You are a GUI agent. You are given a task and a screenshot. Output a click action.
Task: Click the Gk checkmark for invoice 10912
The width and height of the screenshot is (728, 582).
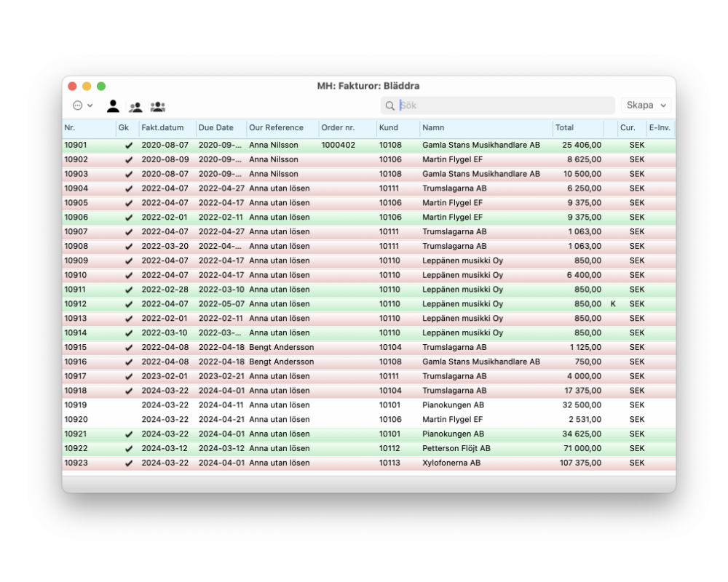(129, 305)
